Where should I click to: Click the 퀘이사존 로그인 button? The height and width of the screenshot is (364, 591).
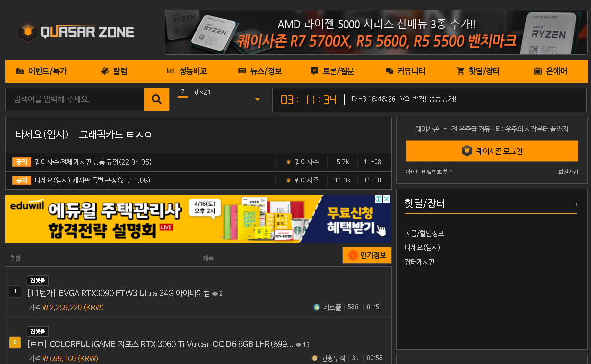(x=492, y=151)
